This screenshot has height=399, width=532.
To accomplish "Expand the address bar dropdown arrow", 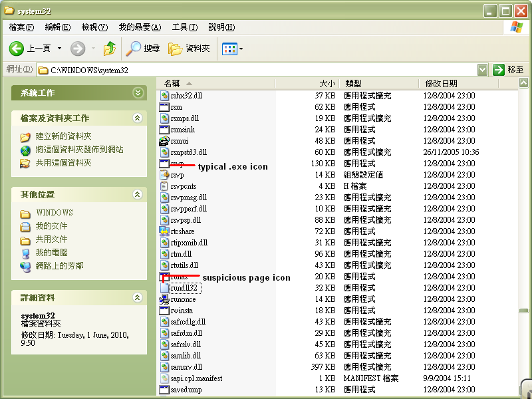I will (x=482, y=70).
